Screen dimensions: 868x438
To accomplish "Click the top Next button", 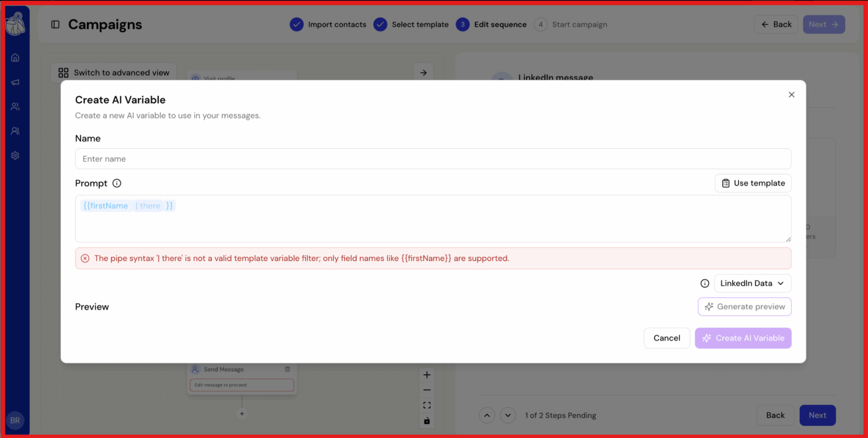I will [x=824, y=25].
